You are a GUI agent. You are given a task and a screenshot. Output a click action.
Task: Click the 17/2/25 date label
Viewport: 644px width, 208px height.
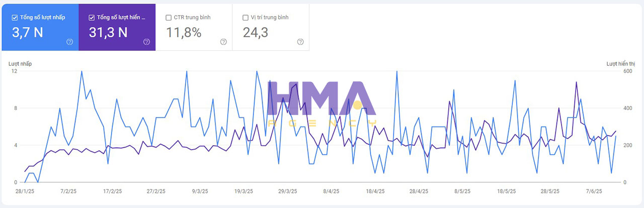112,191
